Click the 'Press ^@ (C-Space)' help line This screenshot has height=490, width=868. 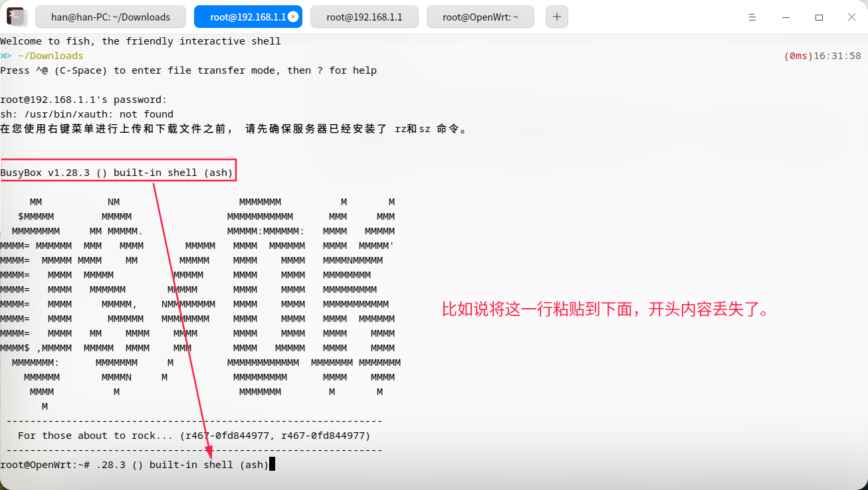click(188, 70)
